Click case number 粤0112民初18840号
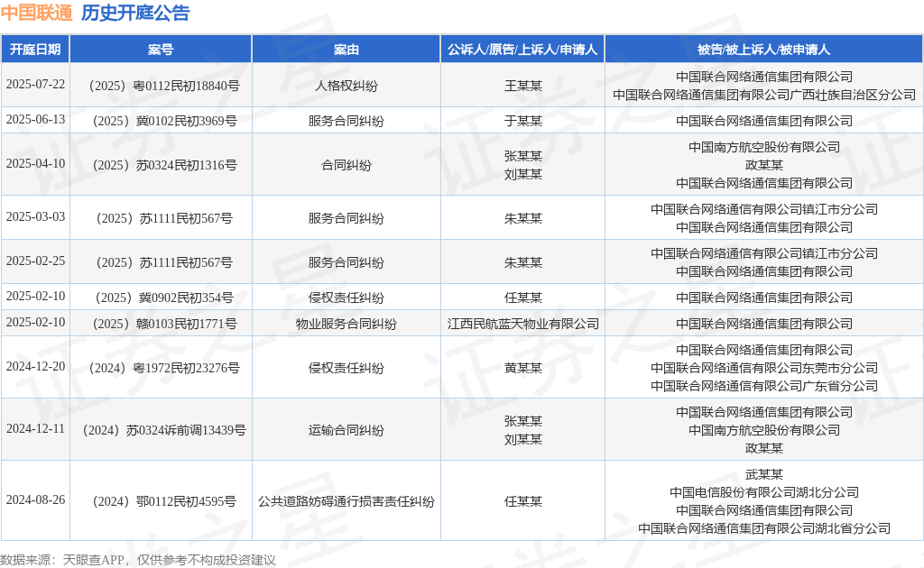The height and width of the screenshot is (568, 924). pyautogui.click(x=164, y=86)
